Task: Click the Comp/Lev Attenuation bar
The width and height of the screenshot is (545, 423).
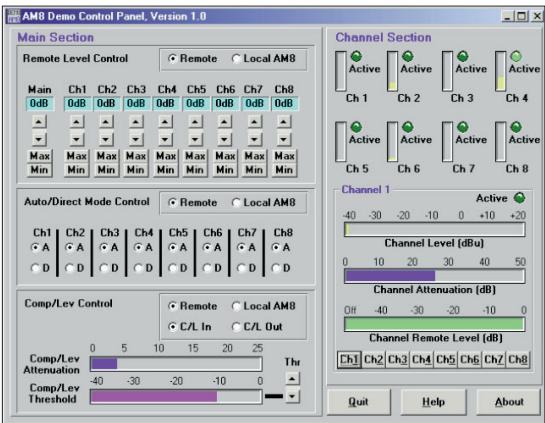Action: click(176, 364)
